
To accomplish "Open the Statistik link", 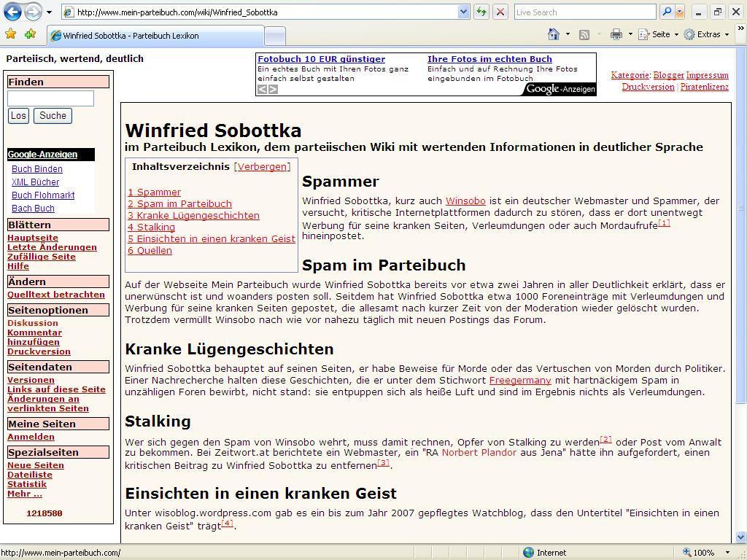I will click(27, 484).
